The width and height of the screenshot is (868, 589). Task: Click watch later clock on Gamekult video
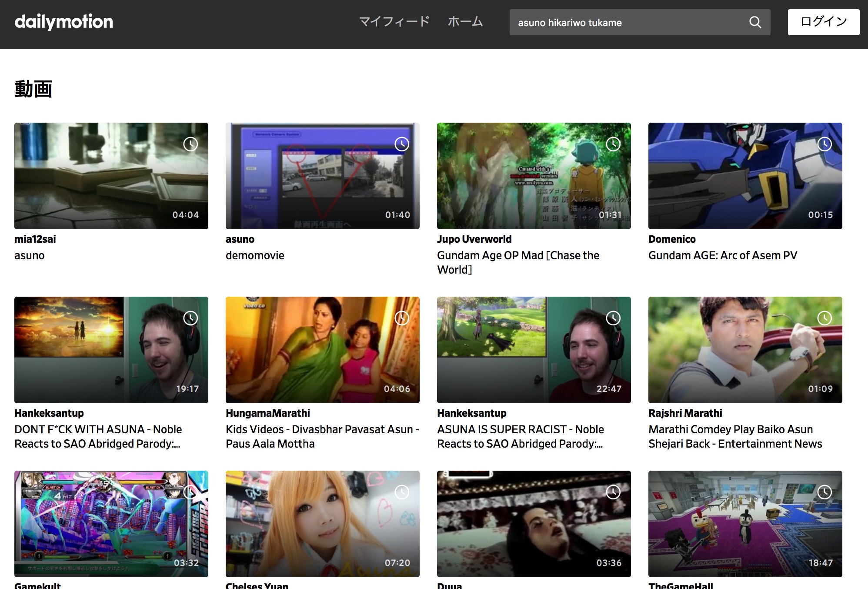click(x=190, y=492)
